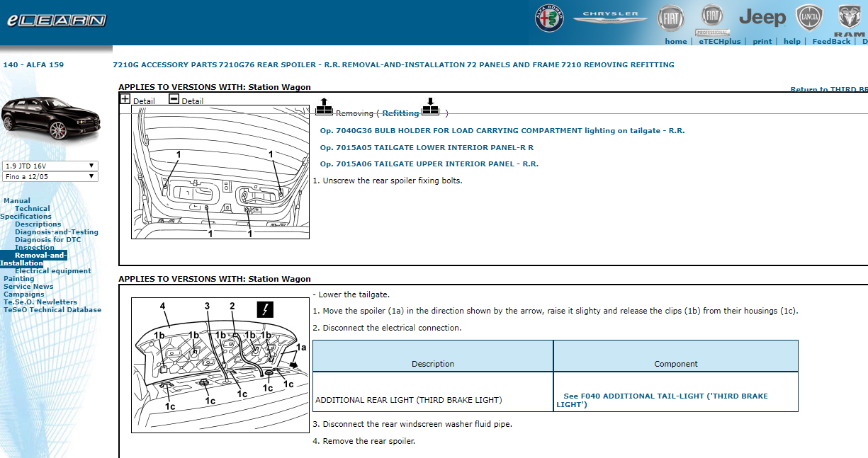Open the Manual section in the sidebar
This screenshot has width=868, height=458.
(x=17, y=201)
